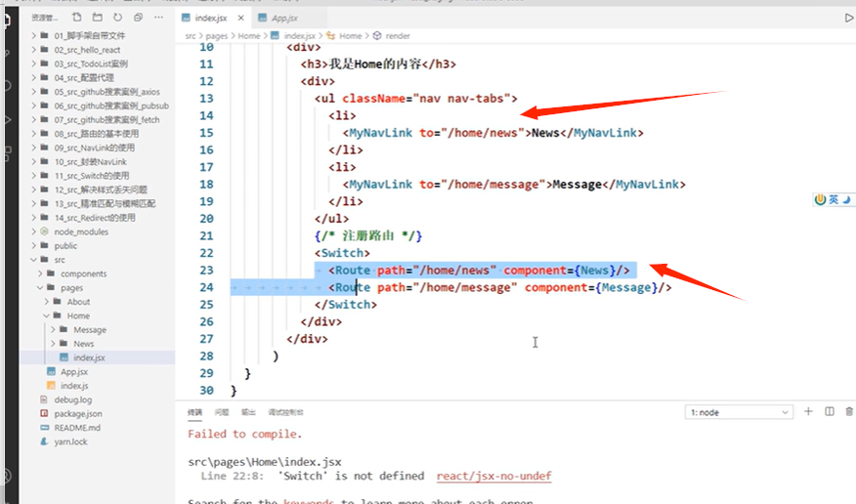Screen dimensions: 856x504
Task: Click the 'Failed to compile.' terminal message
Action: 244,435
